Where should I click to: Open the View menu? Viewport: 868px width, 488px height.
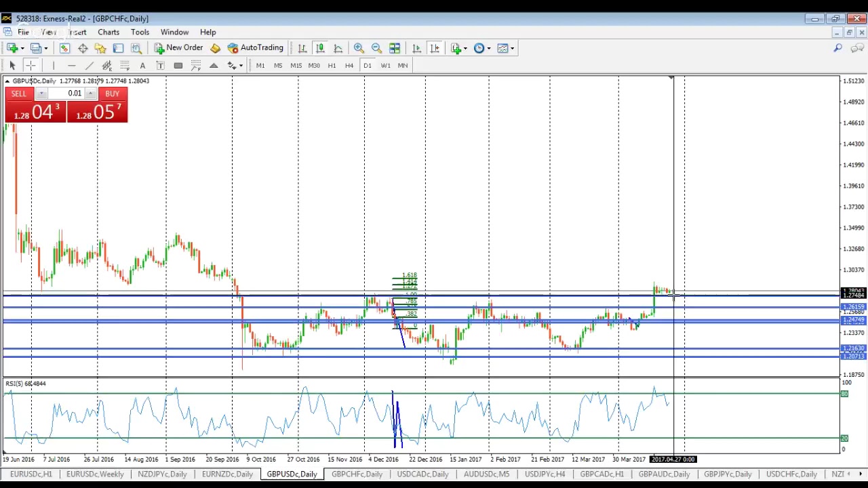point(48,33)
